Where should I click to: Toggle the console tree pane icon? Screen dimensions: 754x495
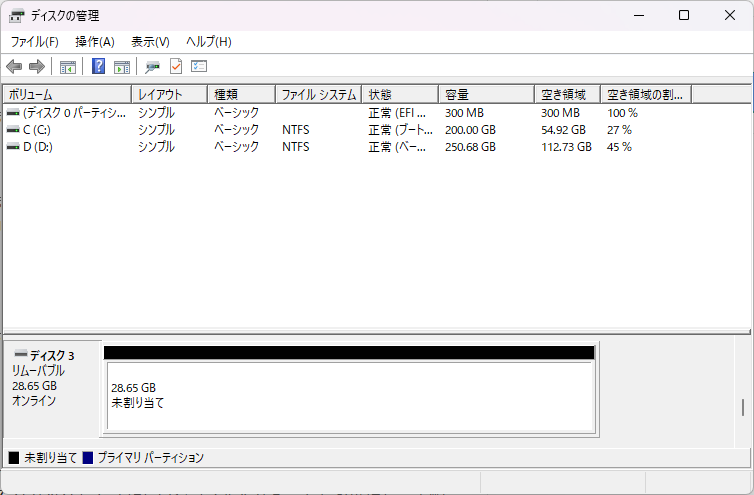pyautogui.click(x=68, y=66)
